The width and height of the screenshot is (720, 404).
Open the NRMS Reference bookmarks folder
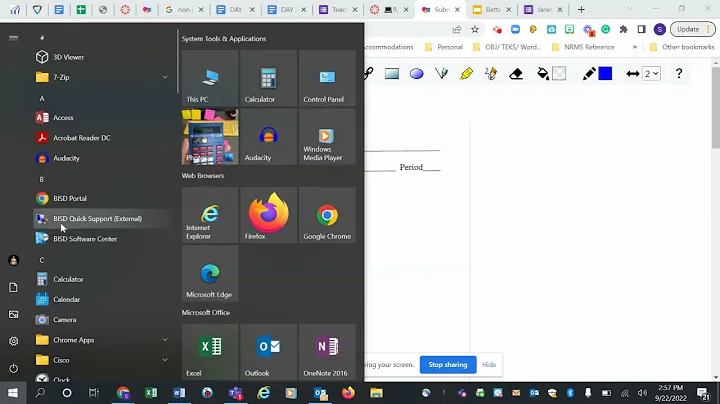pos(583,47)
